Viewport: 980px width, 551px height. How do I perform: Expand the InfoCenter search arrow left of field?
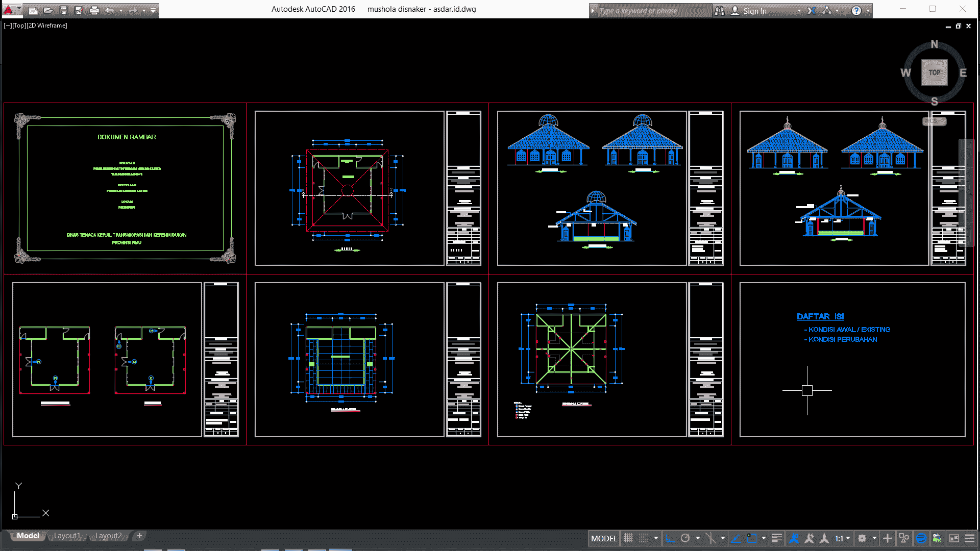coord(593,11)
